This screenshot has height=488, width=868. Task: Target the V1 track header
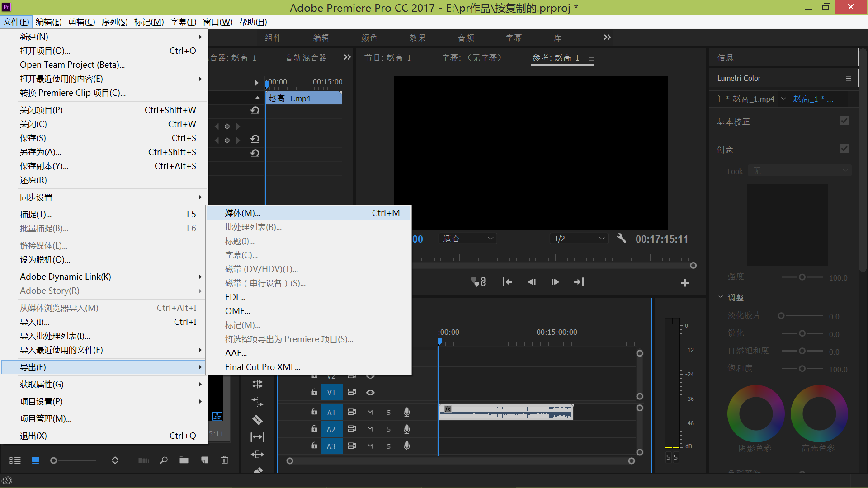[x=331, y=393]
